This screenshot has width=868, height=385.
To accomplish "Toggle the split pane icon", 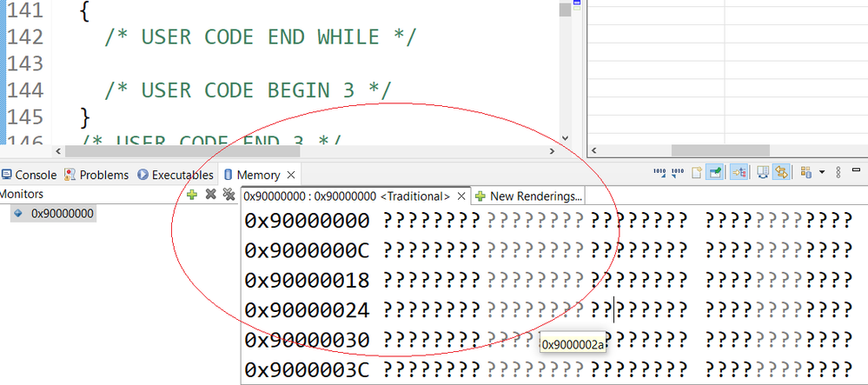I will [763, 172].
